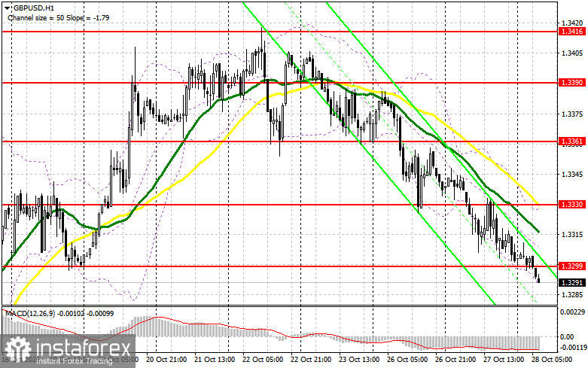Click the MACD scale value 0.00229
Image resolution: width=588 pixels, height=368 pixels.
coord(572,312)
